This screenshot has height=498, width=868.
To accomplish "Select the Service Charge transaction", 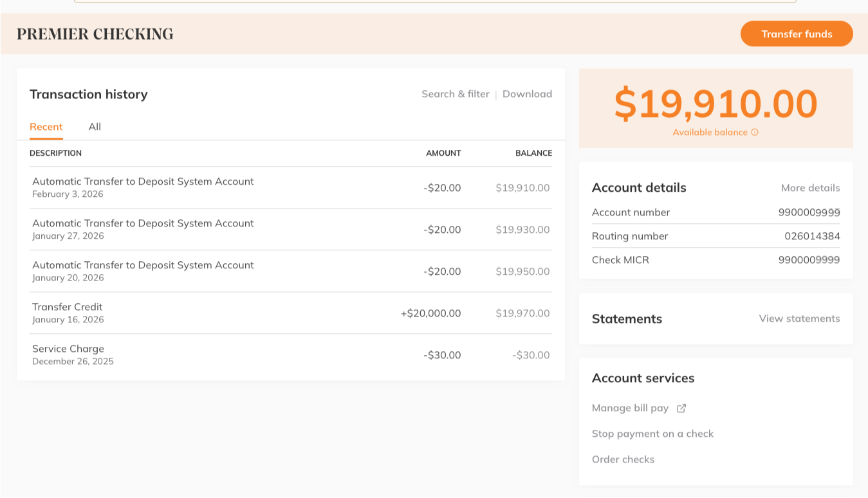I will pos(290,355).
